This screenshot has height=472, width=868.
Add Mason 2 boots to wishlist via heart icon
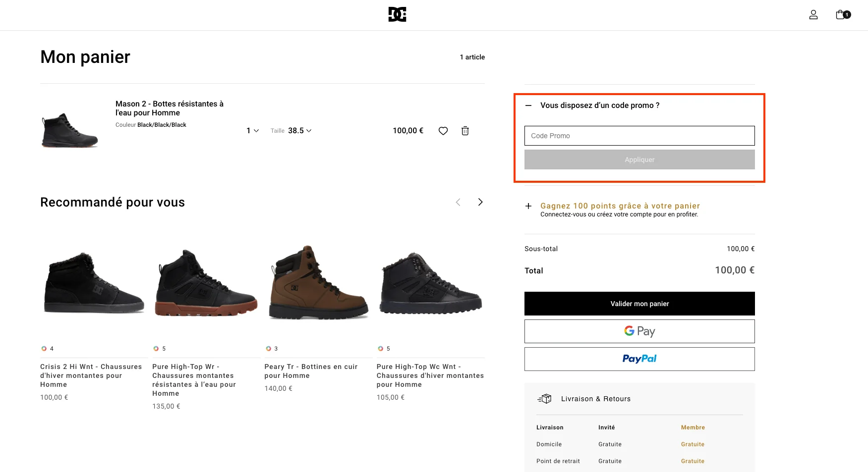point(443,131)
